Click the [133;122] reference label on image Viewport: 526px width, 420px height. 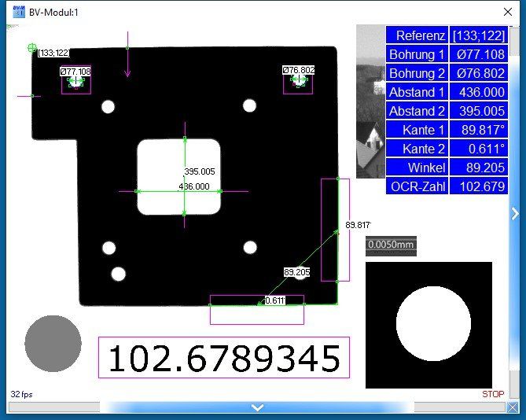click(x=53, y=53)
